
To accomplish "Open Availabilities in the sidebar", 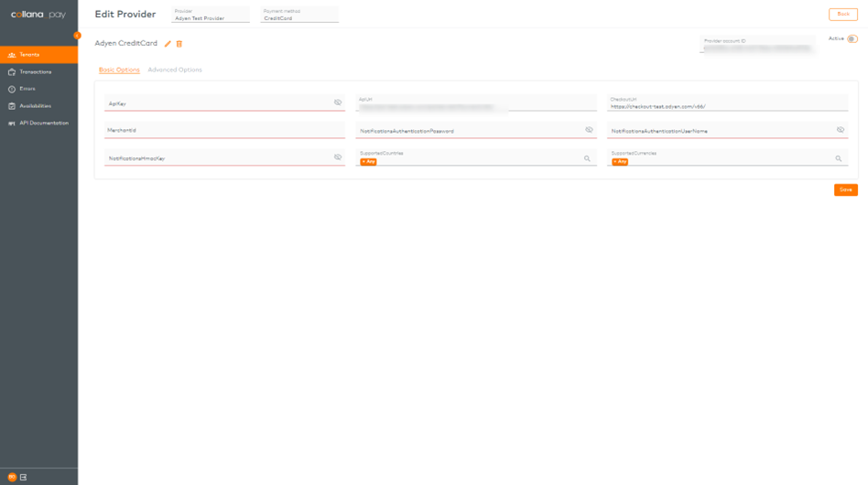I will pos(38,105).
